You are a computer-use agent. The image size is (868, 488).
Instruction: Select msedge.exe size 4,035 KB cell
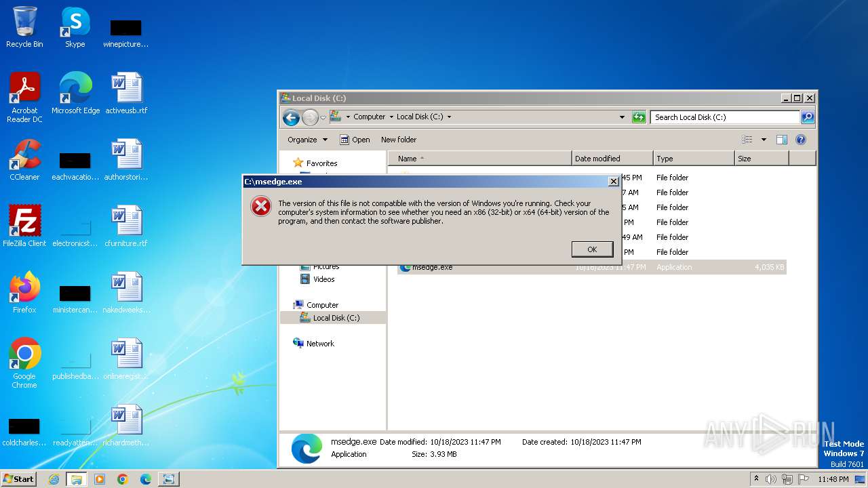pyautogui.click(x=770, y=267)
